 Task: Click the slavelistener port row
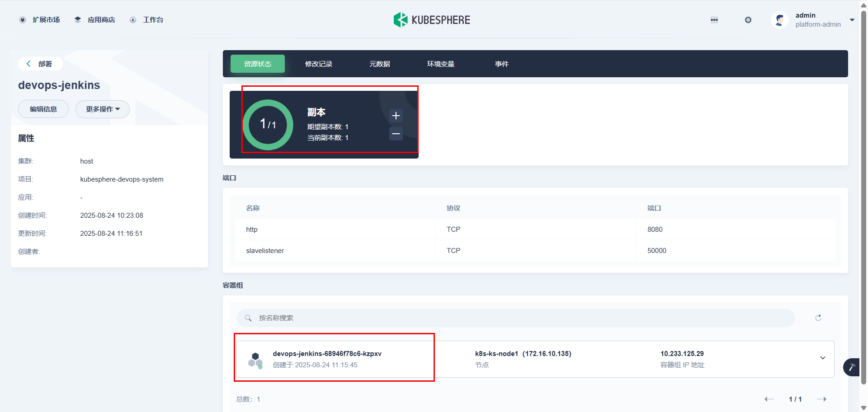[x=535, y=251]
